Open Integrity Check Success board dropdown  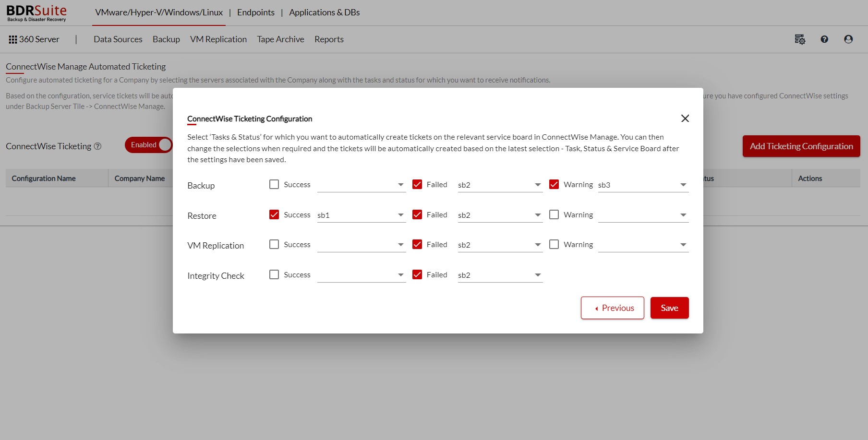[x=362, y=275]
